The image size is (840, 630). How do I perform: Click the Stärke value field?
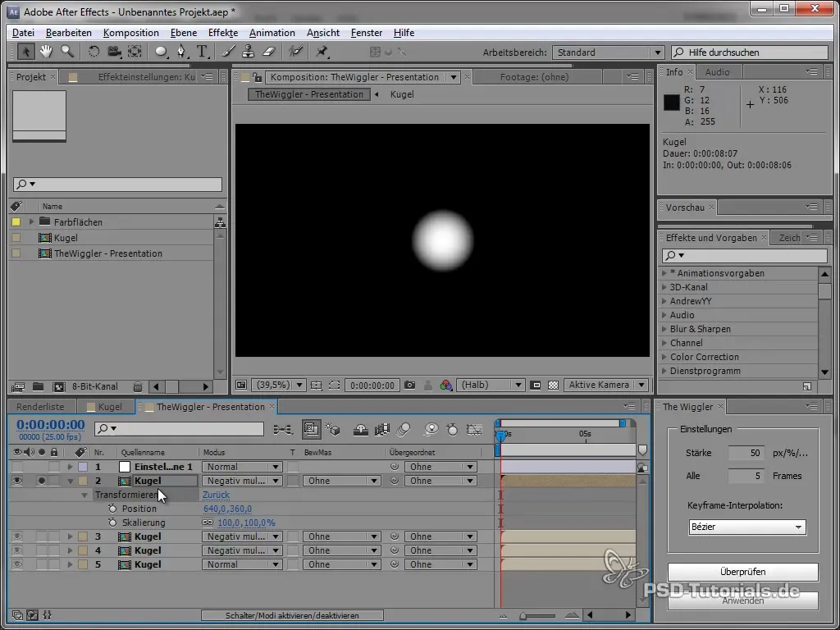click(x=746, y=453)
